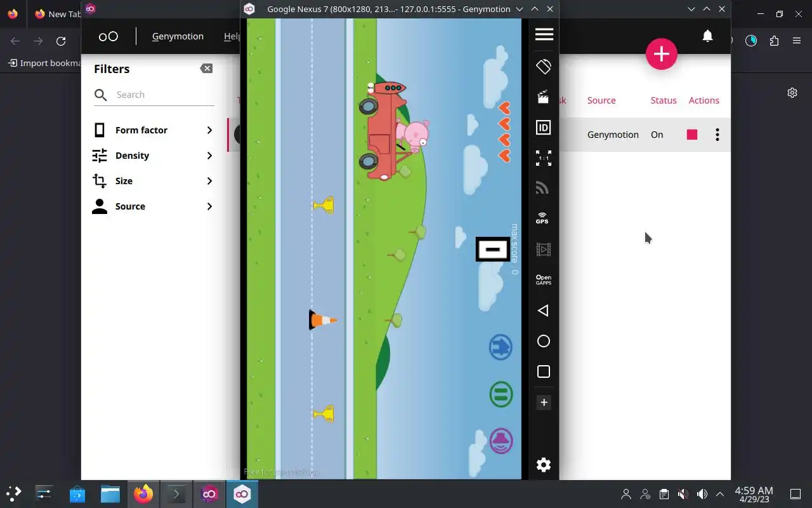Click the Actions column header
This screenshot has width=812, height=508.
(x=704, y=100)
